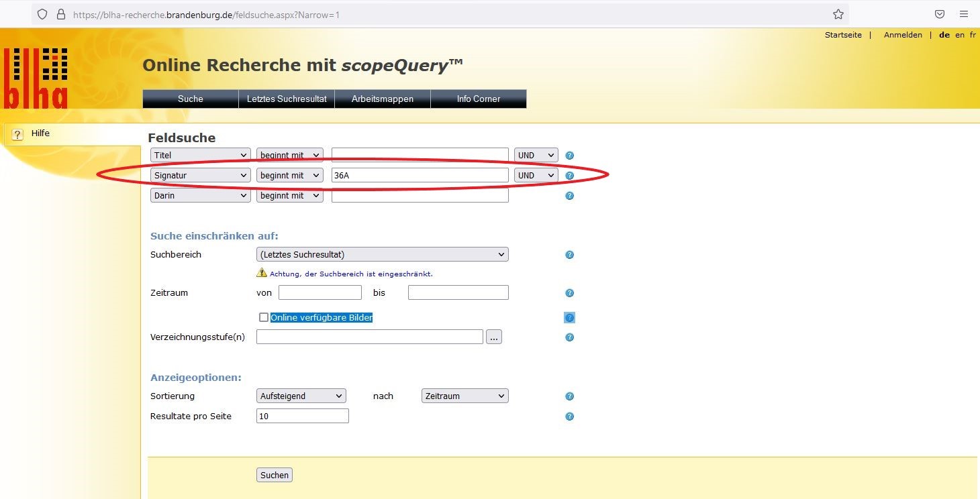Open help icon for Zeitraum
The height and width of the screenshot is (499, 980).
pos(570,293)
